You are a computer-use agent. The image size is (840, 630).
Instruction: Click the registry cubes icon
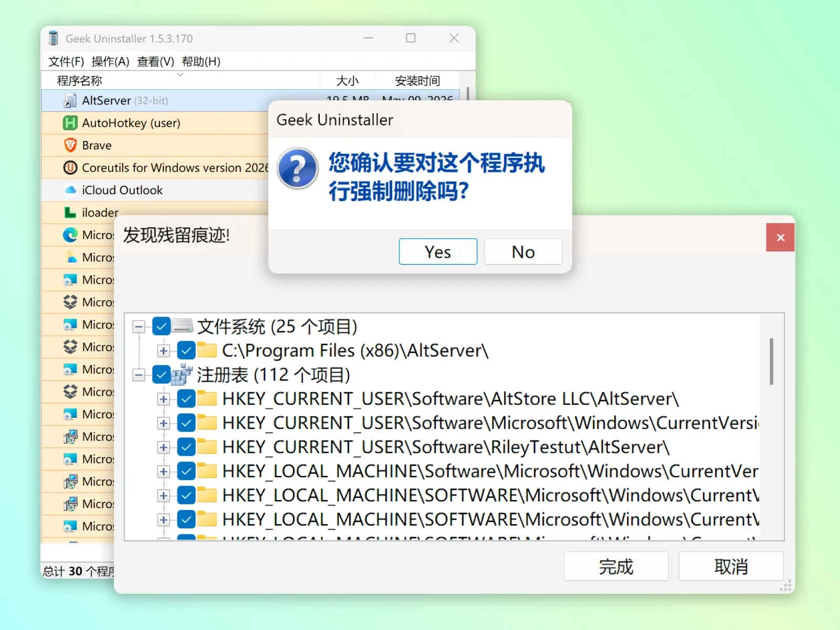click(x=182, y=374)
